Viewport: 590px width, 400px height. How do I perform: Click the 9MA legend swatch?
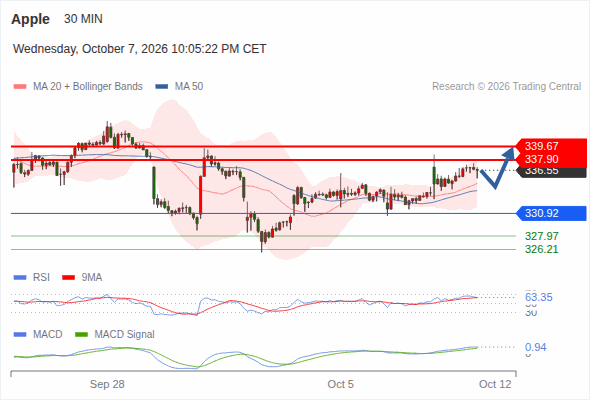click(x=68, y=278)
